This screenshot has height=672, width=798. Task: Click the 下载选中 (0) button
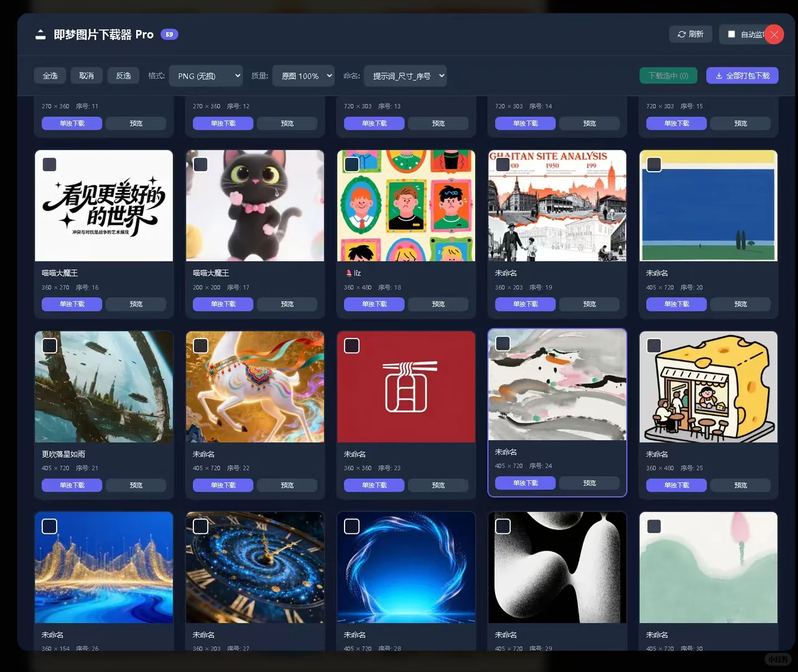point(669,76)
